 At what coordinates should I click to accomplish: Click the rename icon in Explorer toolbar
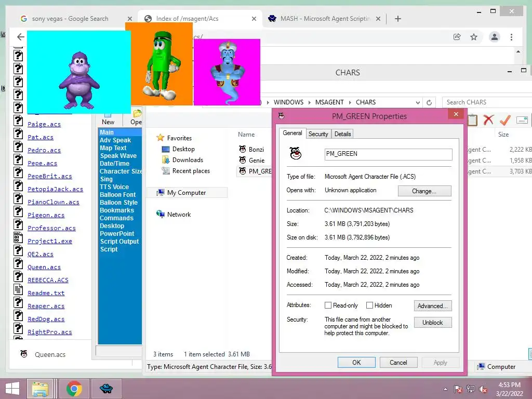click(522, 120)
